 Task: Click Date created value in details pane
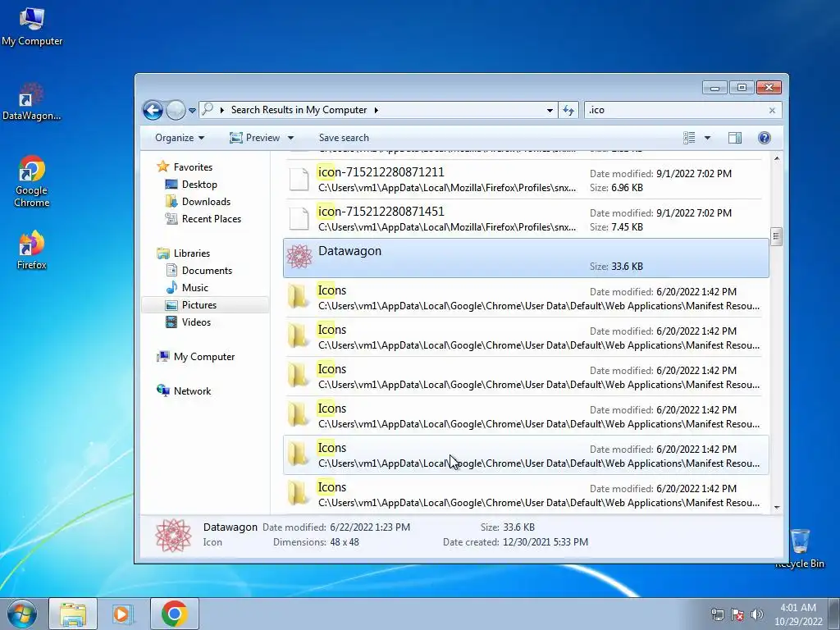coord(546,542)
